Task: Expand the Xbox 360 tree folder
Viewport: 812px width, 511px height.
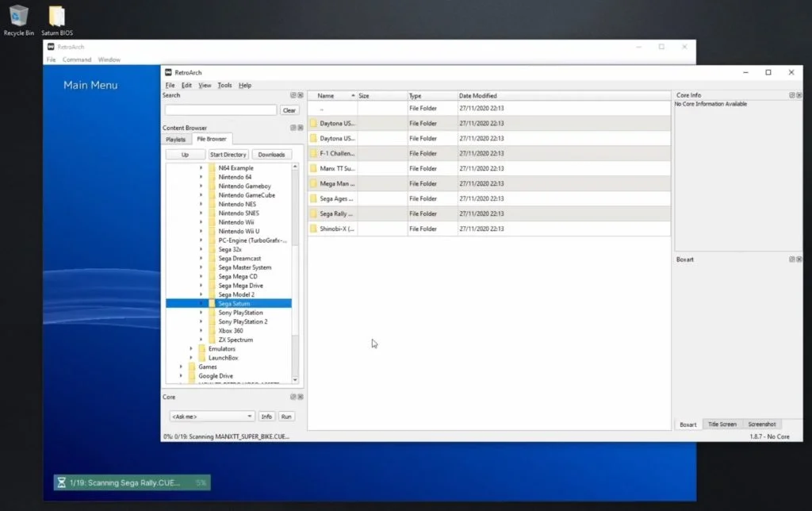Action: tap(201, 331)
